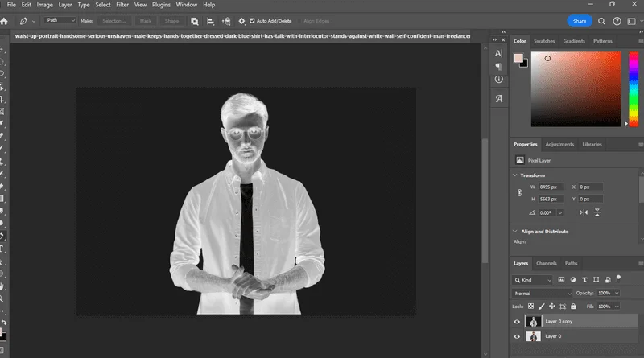Click lock image pixels brush icon
644x358 pixels.
(541, 307)
